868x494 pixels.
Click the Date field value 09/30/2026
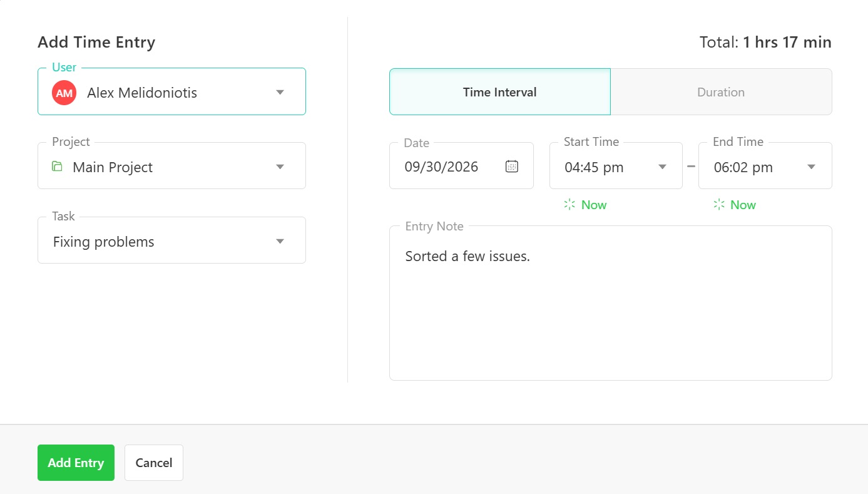[441, 167]
